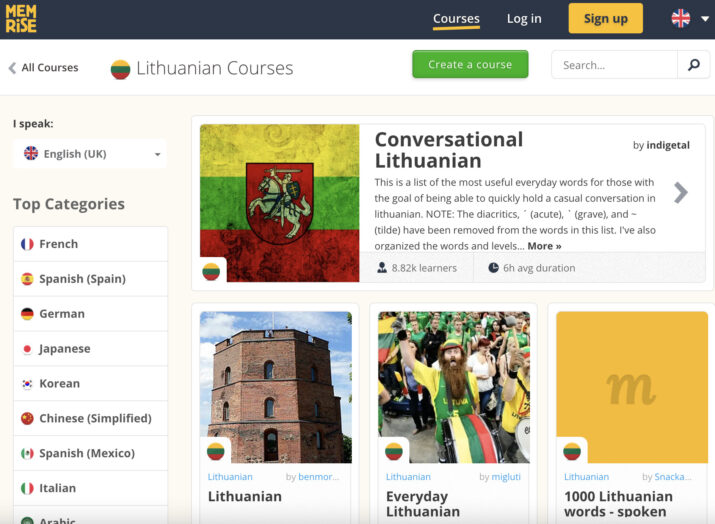Image resolution: width=715 pixels, height=524 pixels.
Task: Click Lithuanian category link on migluti card
Action: (408, 477)
